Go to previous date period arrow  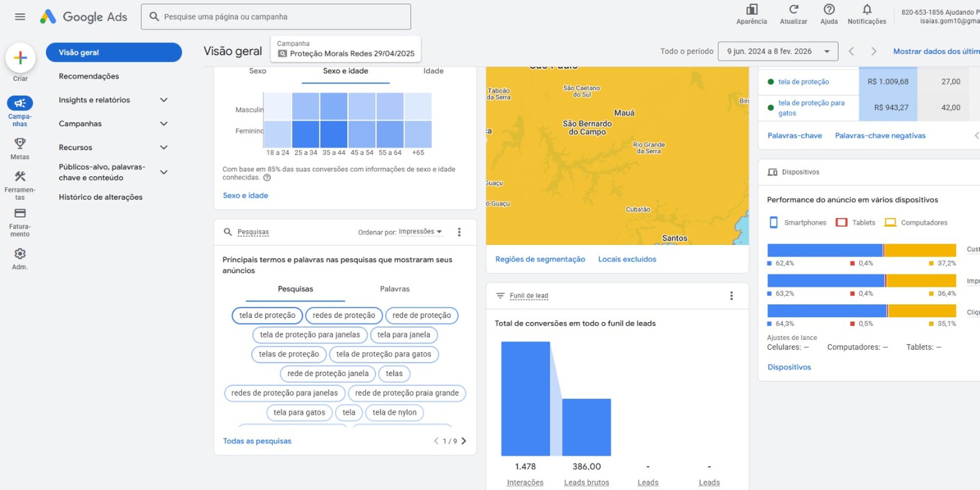tap(851, 51)
